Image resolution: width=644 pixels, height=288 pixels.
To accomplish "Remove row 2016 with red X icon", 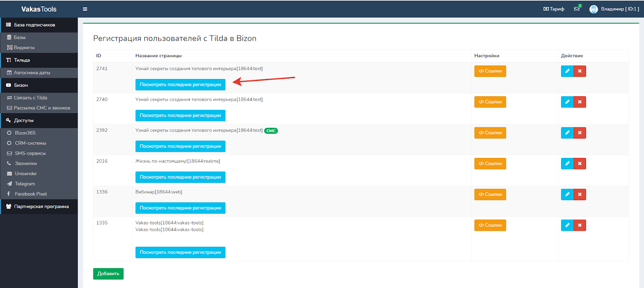I will coord(580,164).
